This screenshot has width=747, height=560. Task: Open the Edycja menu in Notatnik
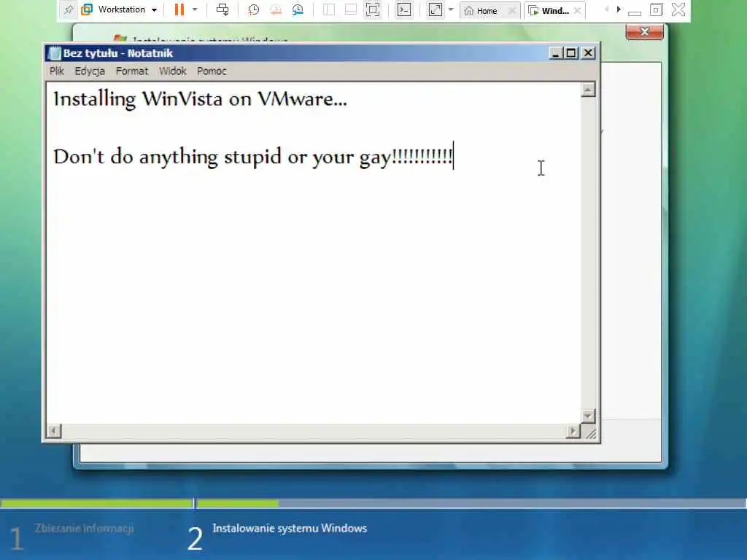pos(90,71)
